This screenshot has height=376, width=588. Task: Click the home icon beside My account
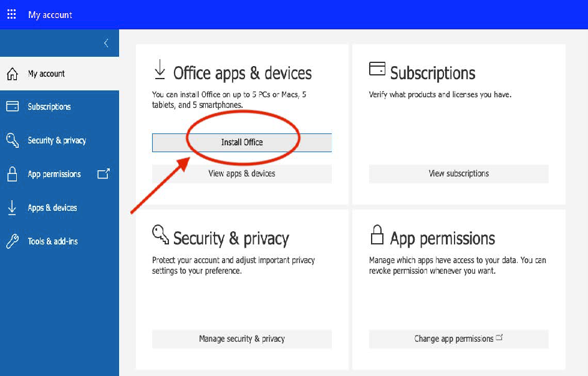(12, 74)
